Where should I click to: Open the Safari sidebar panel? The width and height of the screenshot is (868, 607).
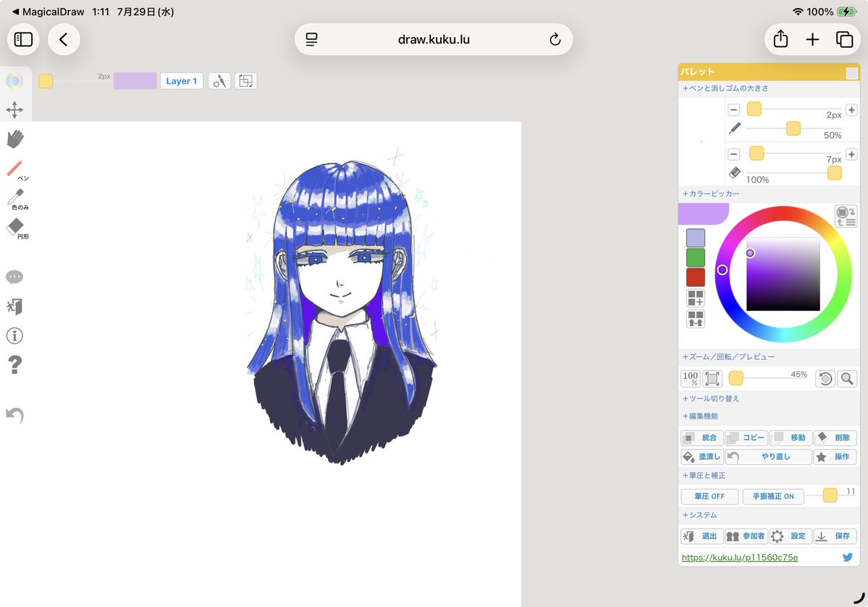pos(23,39)
